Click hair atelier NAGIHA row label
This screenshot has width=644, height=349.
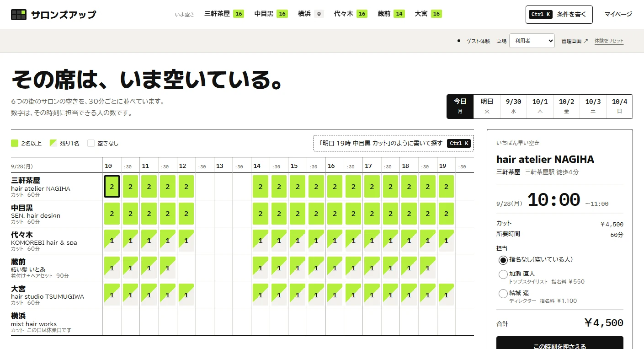41,188
